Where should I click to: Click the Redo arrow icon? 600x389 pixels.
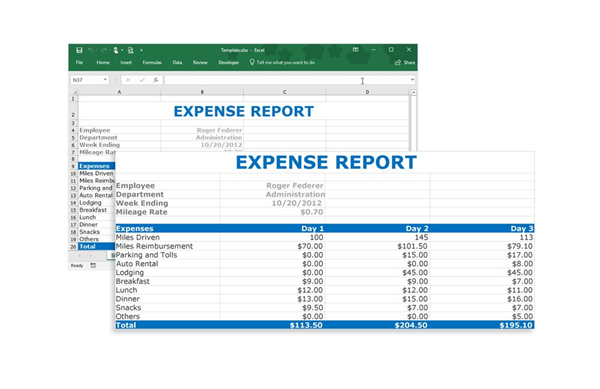point(103,50)
